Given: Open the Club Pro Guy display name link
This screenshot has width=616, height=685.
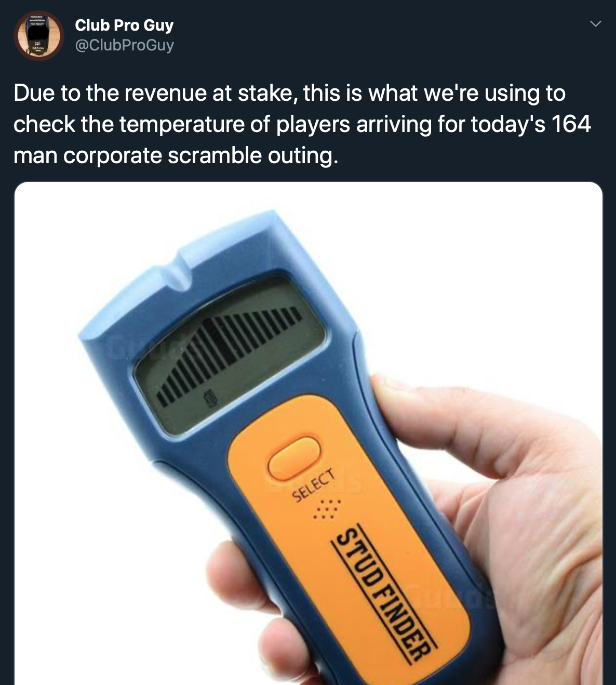Looking at the screenshot, I should coord(124,25).
